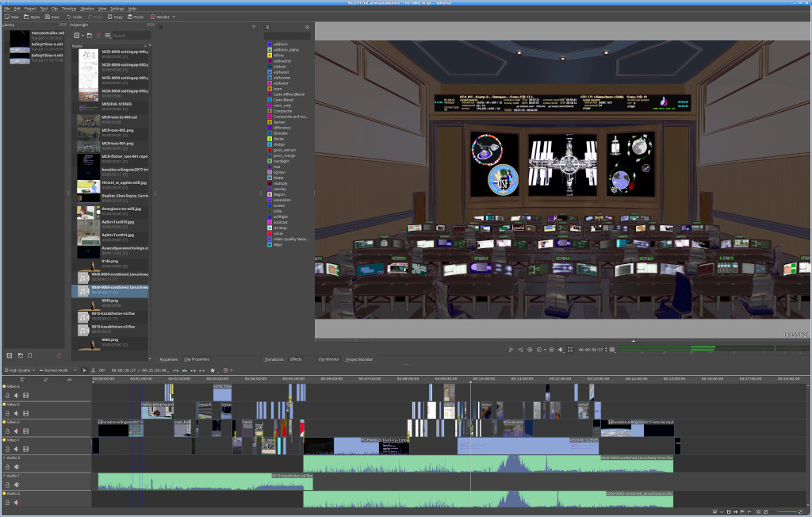This screenshot has height=517, width=812.
Task: Click the Search field in the Project Bin
Action: 130,36
